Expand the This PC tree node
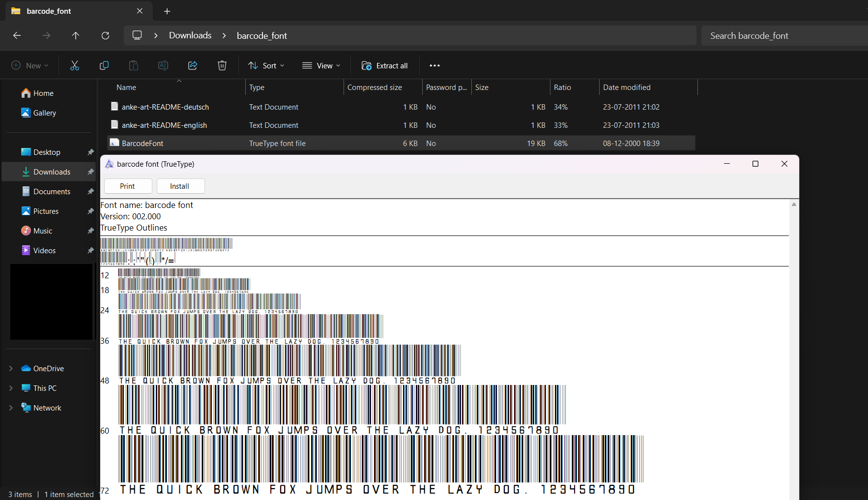Viewport: 868px width, 500px height. (11, 388)
